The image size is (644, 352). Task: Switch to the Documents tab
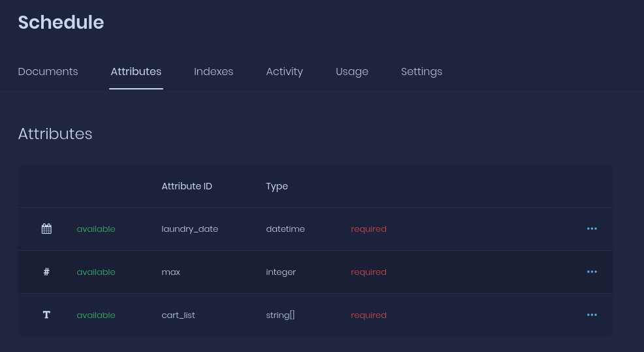(48, 71)
